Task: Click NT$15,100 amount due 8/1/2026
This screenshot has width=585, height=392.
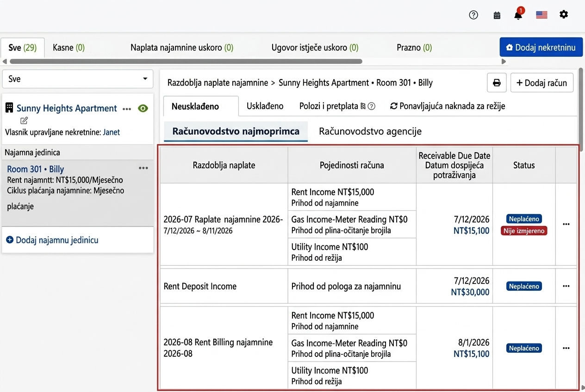Action: (x=471, y=354)
